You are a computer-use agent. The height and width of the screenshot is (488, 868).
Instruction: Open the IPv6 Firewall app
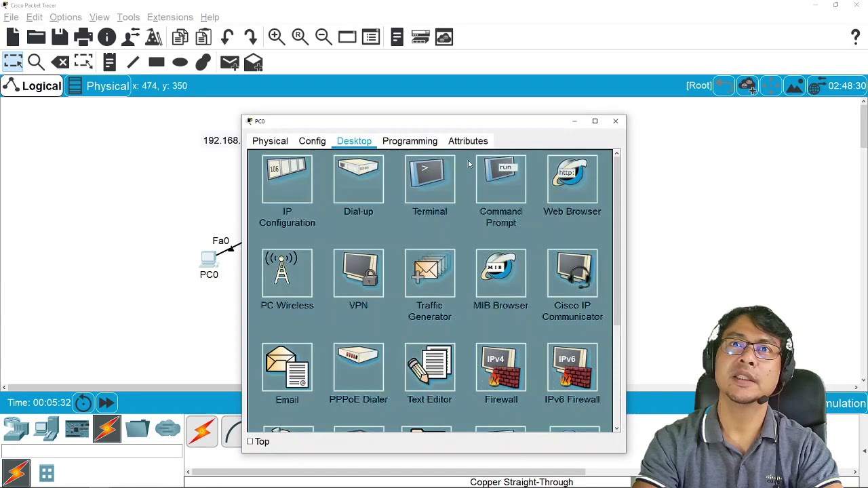point(572,367)
